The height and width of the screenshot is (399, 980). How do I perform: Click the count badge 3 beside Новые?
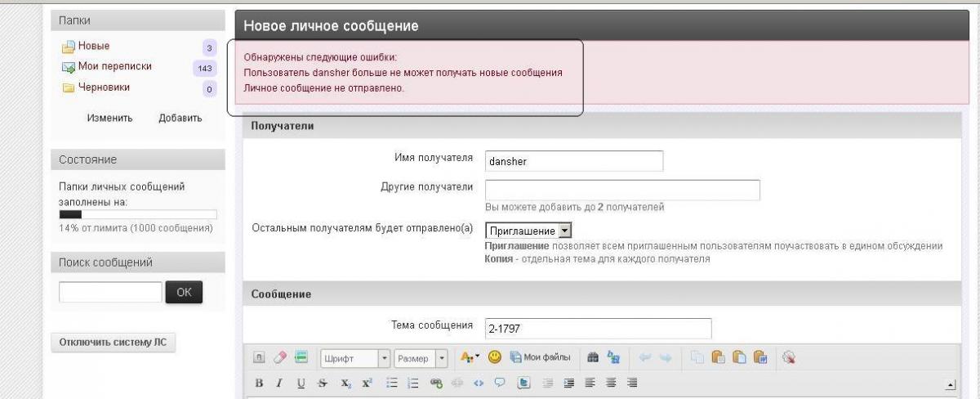click(x=209, y=48)
